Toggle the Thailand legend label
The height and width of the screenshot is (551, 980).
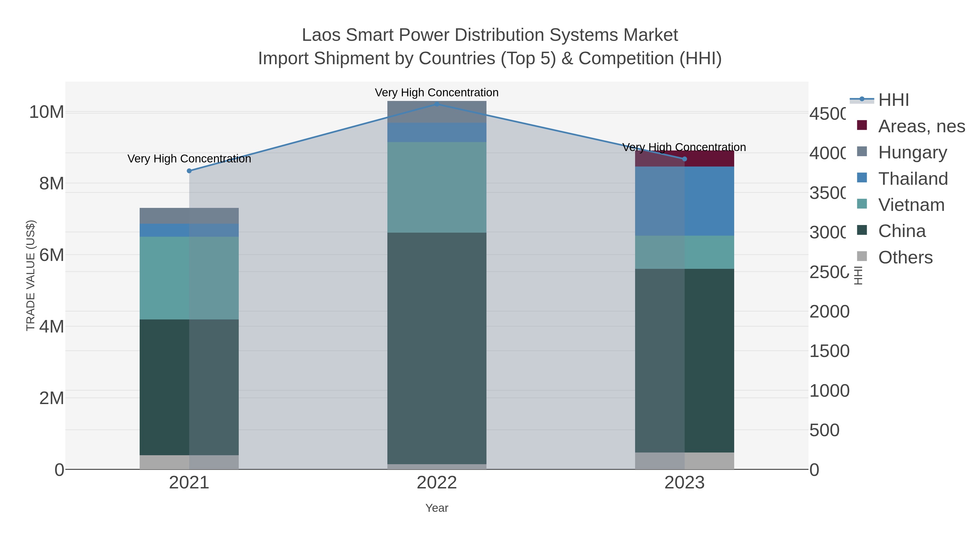913,178
